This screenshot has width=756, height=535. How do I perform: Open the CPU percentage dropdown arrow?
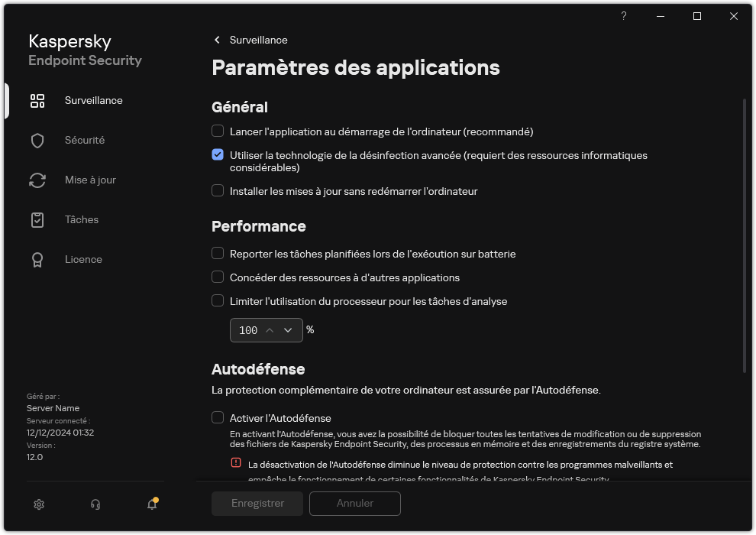point(288,330)
